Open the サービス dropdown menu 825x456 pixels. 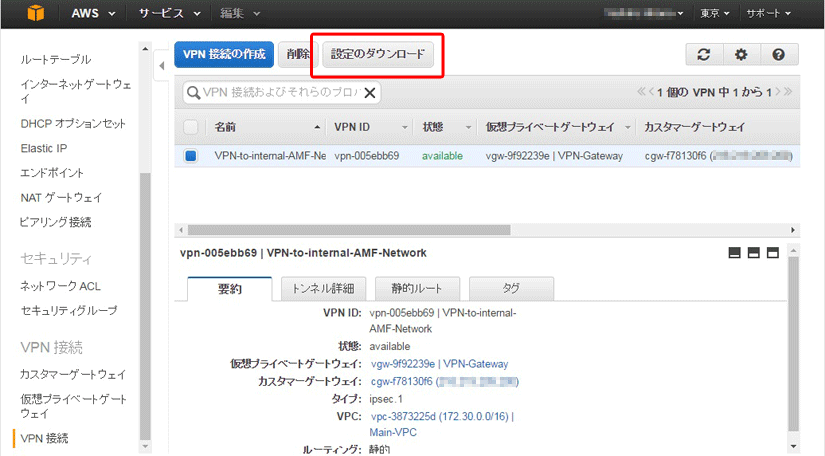(x=167, y=14)
